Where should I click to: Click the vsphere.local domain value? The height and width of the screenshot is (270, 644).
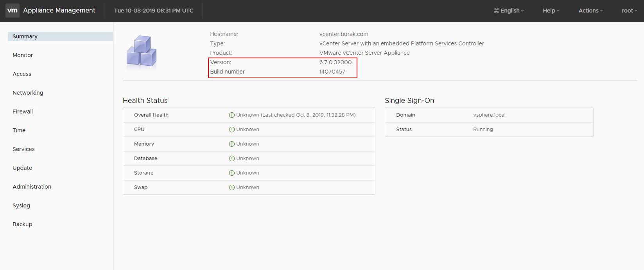click(489, 115)
